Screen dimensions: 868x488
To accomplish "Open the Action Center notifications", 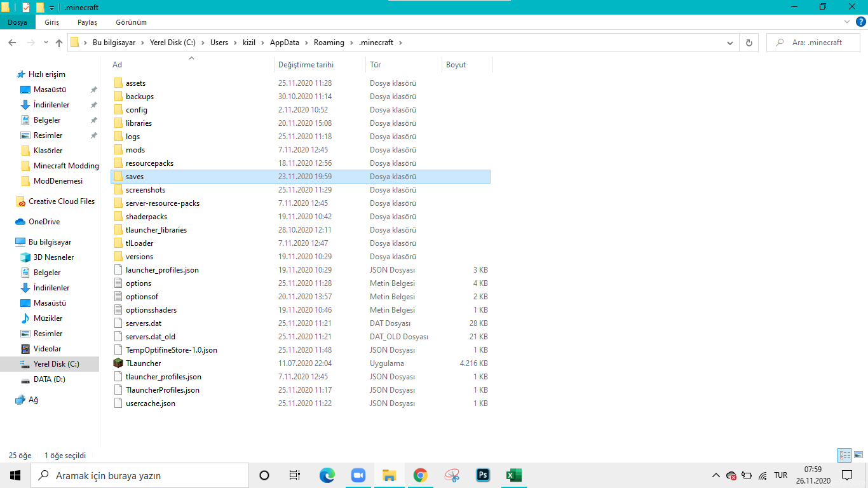I will coord(847,475).
